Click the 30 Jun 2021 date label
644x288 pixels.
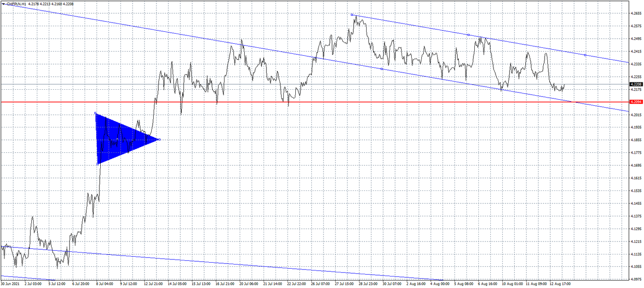(11, 284)
